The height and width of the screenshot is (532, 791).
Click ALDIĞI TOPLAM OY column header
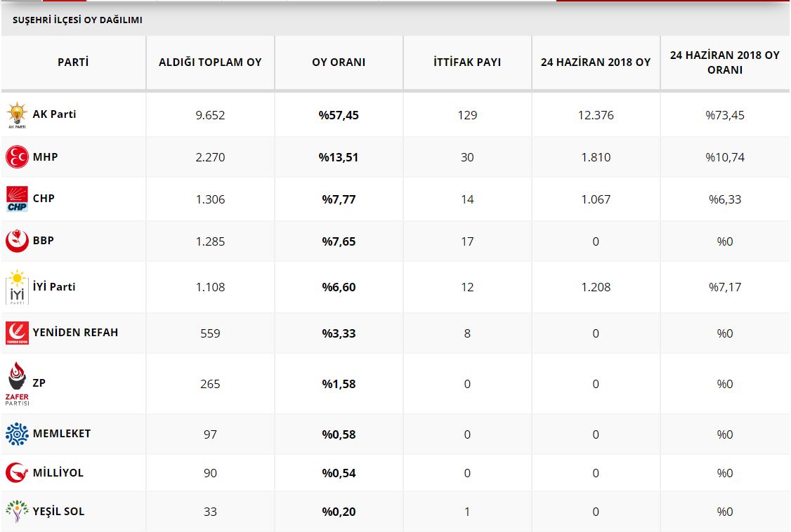[x=210, y=62]
